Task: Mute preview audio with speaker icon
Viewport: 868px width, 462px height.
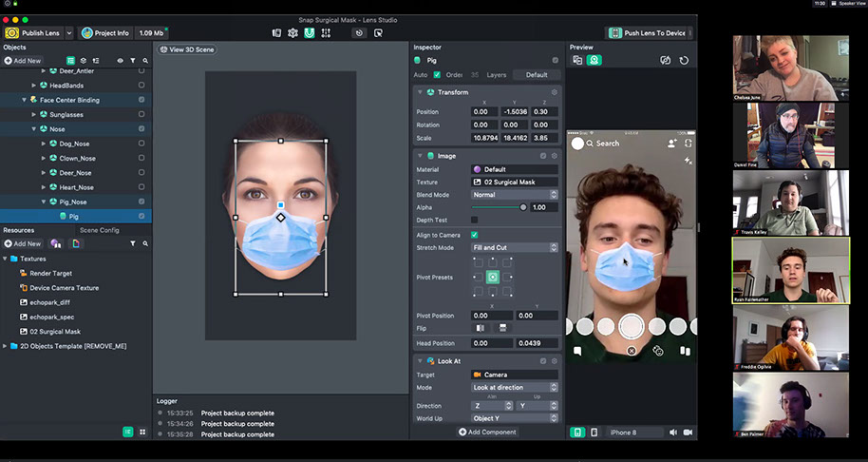Action: (x=674, y=432)
